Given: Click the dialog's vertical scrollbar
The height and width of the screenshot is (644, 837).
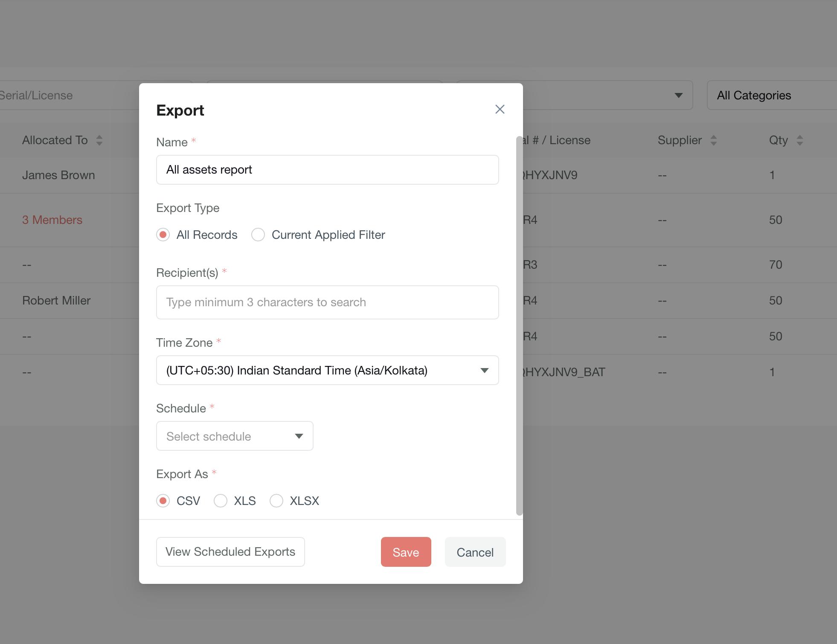Looking at the screenshot, I should tap(519, 326).
